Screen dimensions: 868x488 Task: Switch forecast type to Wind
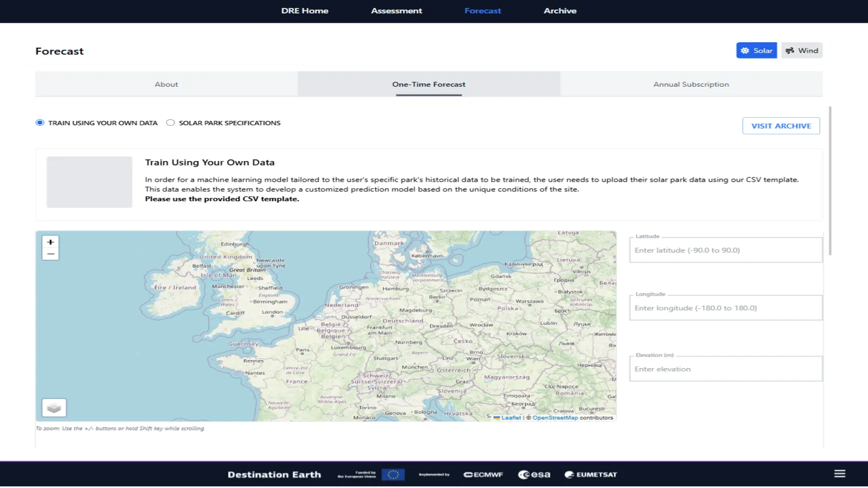point(802,50)
